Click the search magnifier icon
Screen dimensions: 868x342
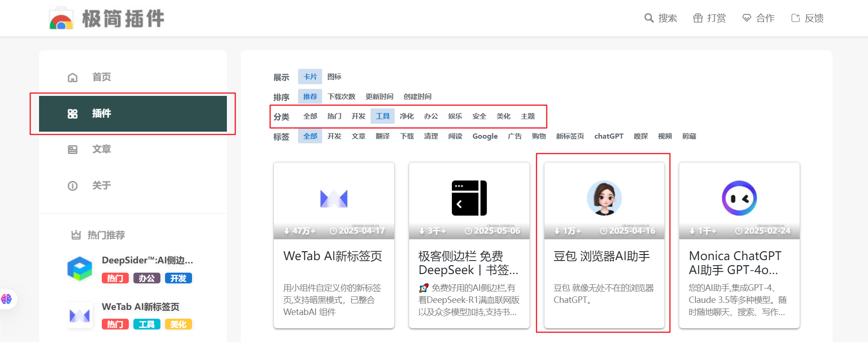(649, 18)
